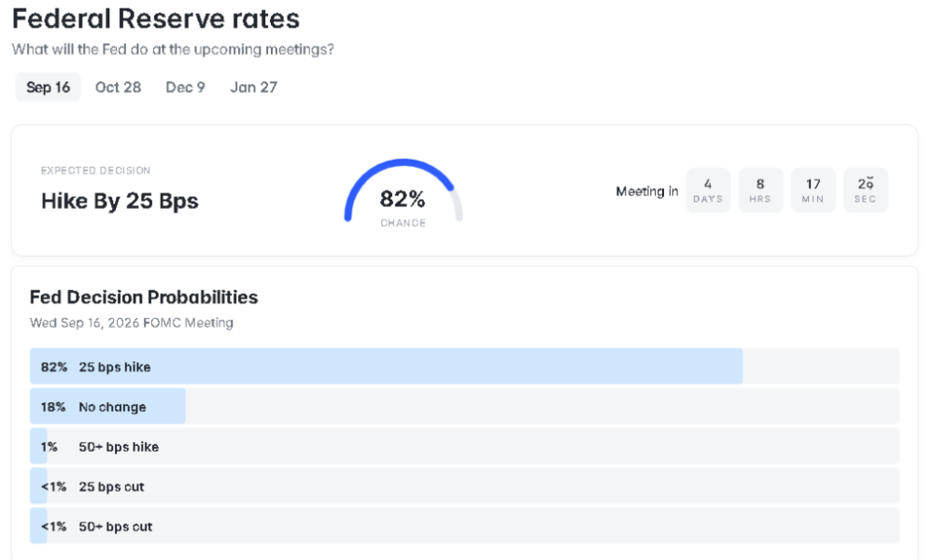Click the 'Federal Reserve rates' heading

click(156, 19)
